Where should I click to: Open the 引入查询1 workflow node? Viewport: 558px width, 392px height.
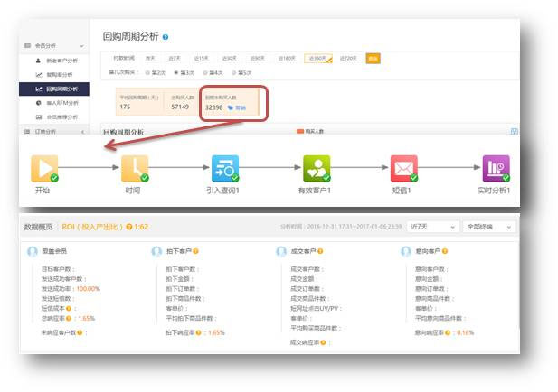225,169
